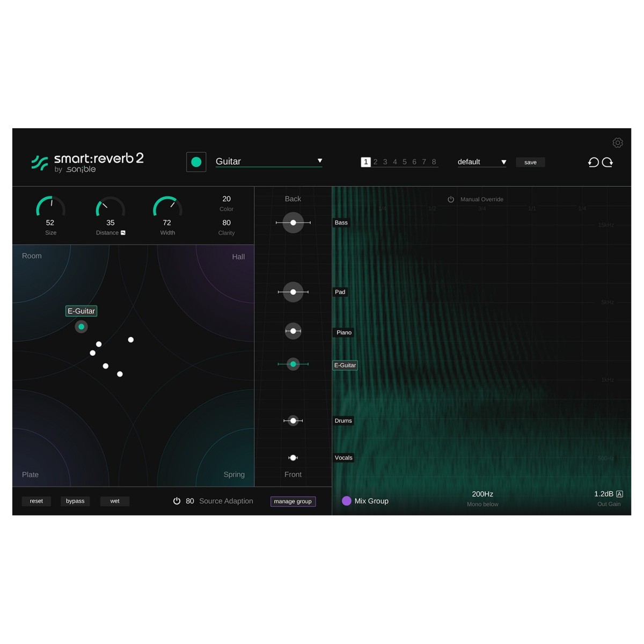
Task: Toggle the wet button
Action: tap(115, 501)
